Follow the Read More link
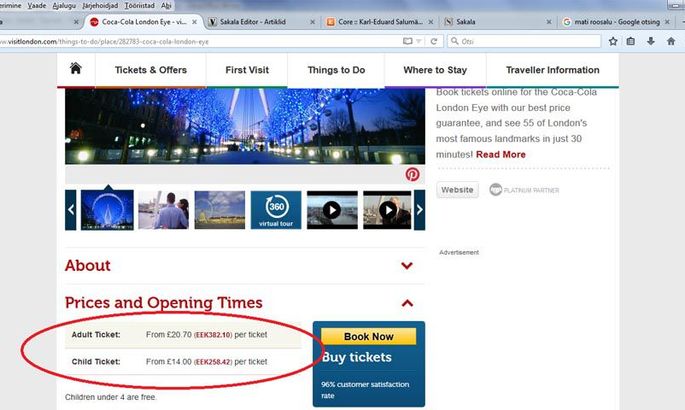This screenshot has width=685, height=410. (501, 155)
